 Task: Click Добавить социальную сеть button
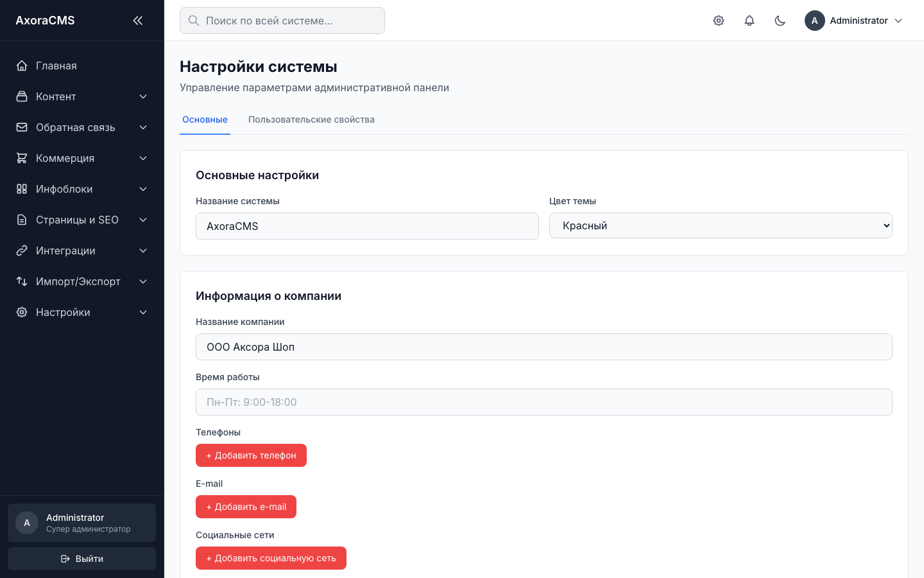click(x=271, y=558)
